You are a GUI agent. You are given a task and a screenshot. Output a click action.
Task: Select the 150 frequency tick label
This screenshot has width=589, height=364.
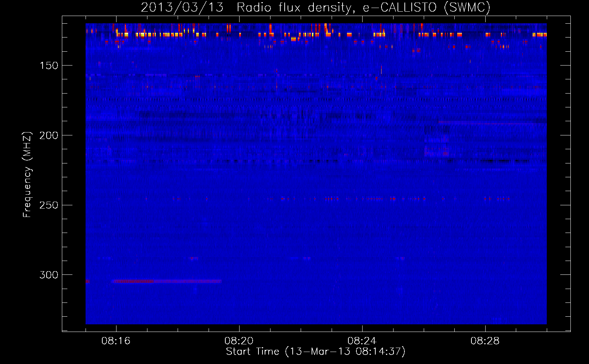pyautogui.click(x=49, y=66)
